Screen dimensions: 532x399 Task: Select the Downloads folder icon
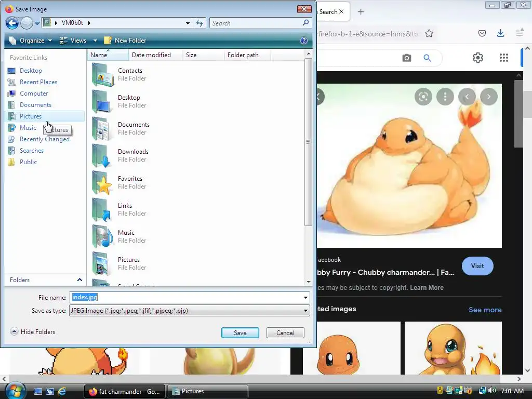click(101, 156)
